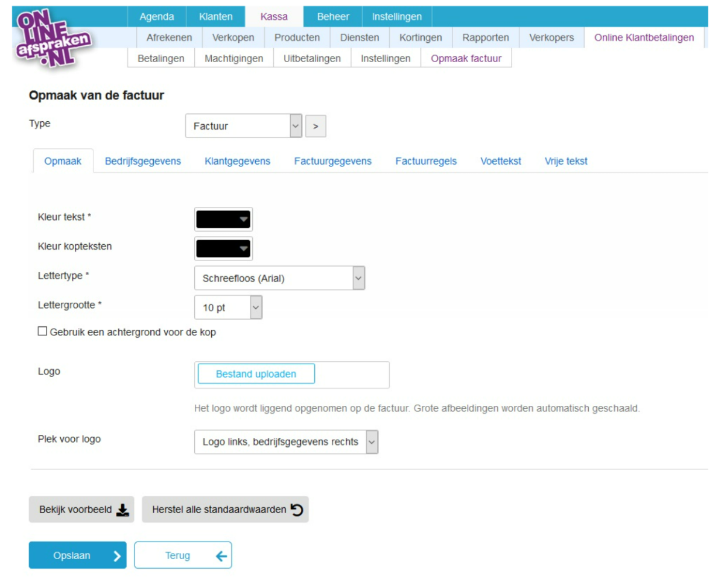Viewport: 724px width, 588px height.
Task: Go back with the Terug button
Action: pos(183,555)
